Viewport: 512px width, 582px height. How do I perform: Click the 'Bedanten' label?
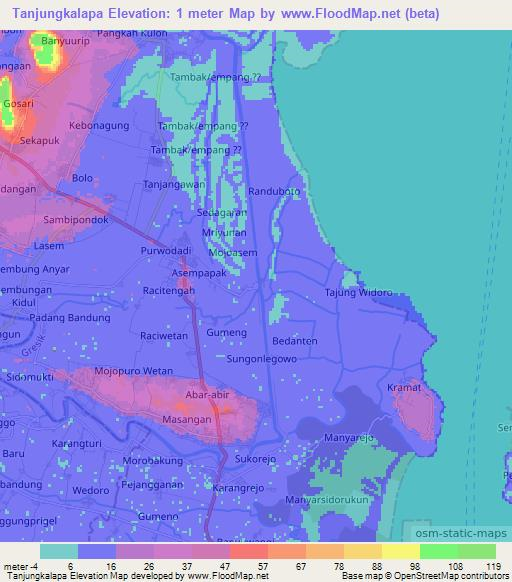[295, 341]
